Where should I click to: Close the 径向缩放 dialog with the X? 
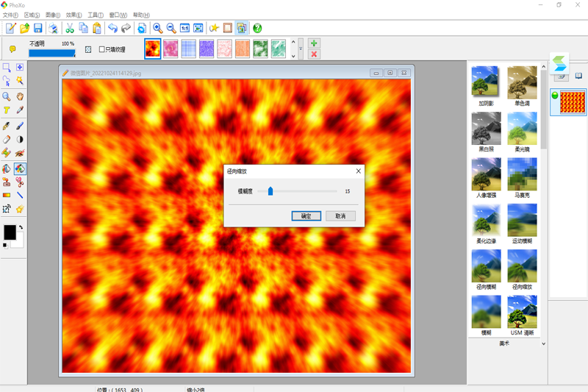[x=358, y=171]
